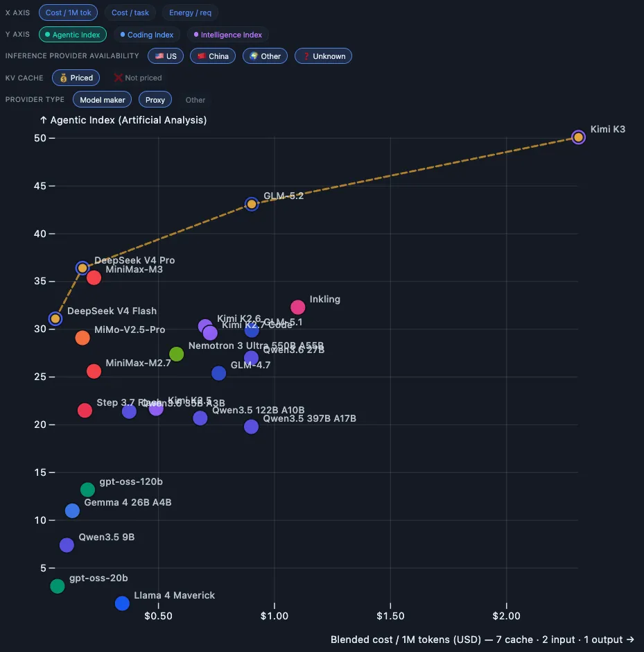
Task: Click the Qwen3.5 9B data point
Action: tap(67, 545)
